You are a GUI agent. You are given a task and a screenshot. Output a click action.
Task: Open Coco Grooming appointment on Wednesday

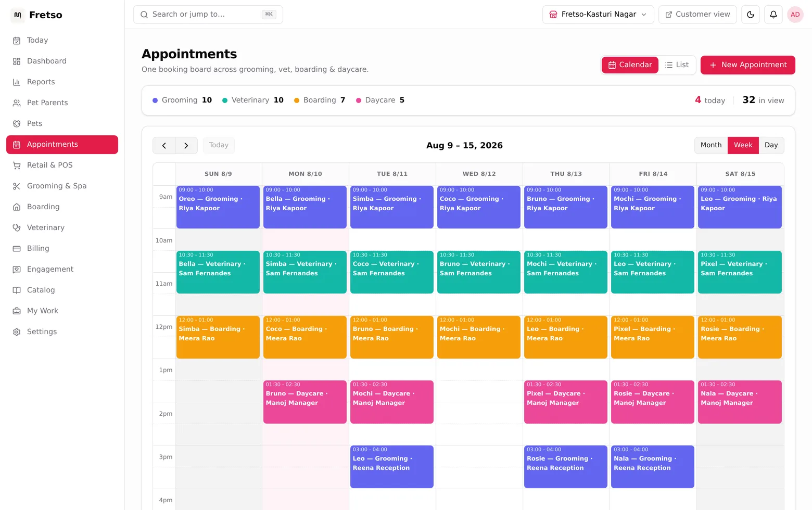[x=479, y=207]
